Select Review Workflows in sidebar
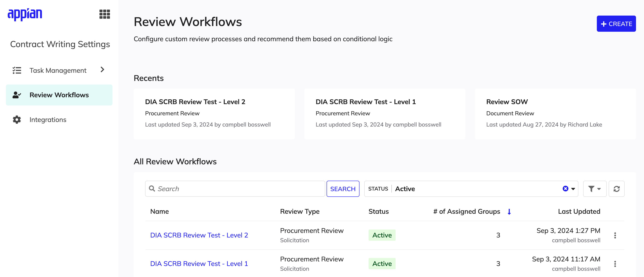Image resolution: width=644 pixels, height=277 pixels. [59, 95]
